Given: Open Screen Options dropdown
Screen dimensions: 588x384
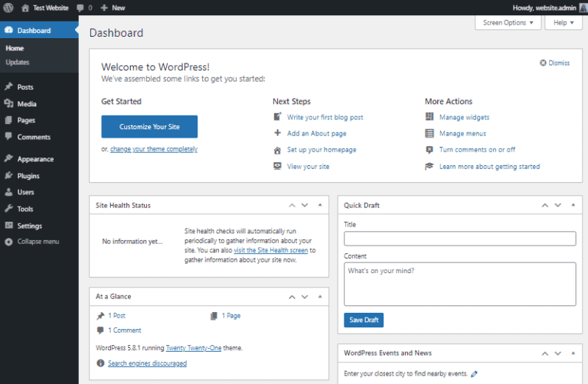Looking at the screenshot, I should point(508,22).
